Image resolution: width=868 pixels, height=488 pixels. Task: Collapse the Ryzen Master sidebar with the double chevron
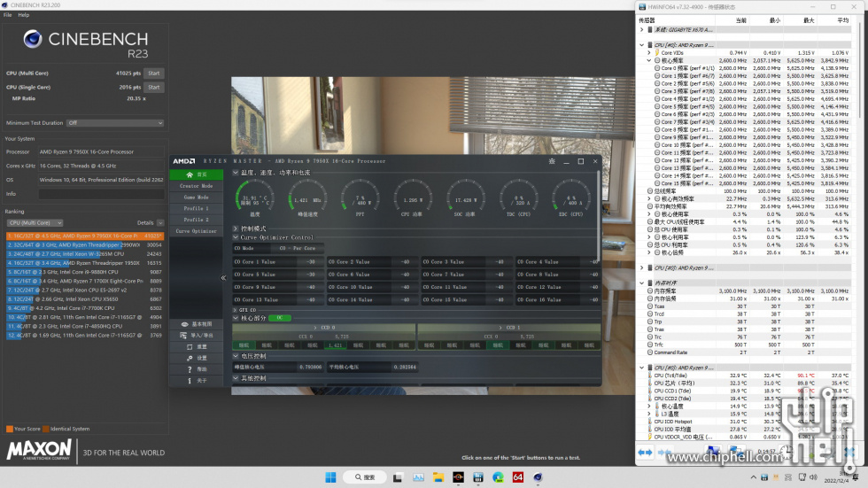click(223, 278)
